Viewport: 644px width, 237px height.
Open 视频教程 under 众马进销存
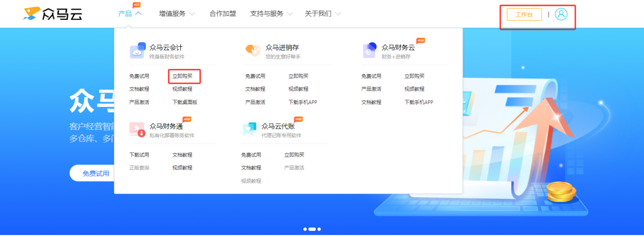click(299, 89)
